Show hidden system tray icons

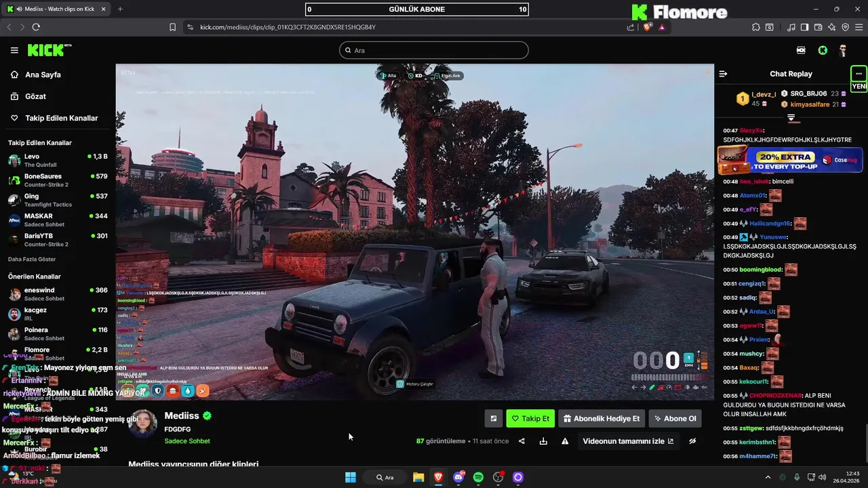(x=768, y=477)
